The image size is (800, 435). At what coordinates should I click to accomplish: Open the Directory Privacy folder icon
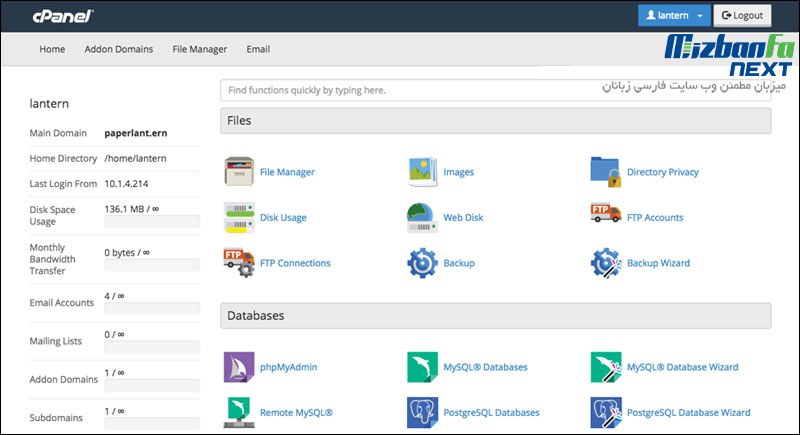(x=607, y=172)
